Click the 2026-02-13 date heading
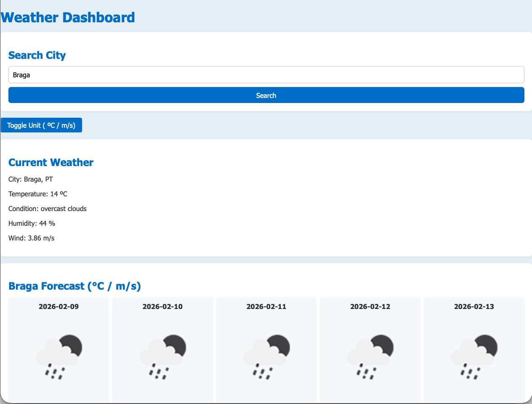This screenshot has width=532, height=404. 474,306
